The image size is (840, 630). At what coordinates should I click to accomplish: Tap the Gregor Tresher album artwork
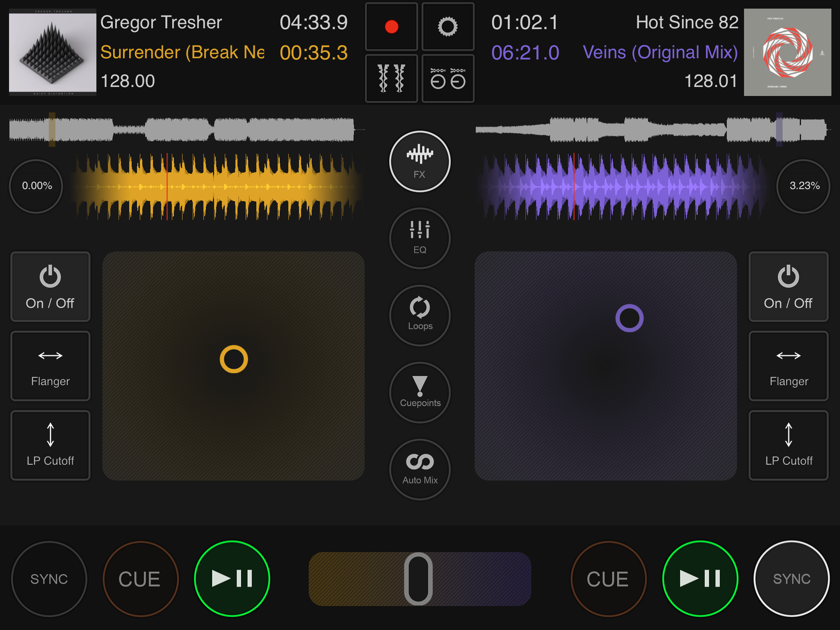click(x=52, y=52)
